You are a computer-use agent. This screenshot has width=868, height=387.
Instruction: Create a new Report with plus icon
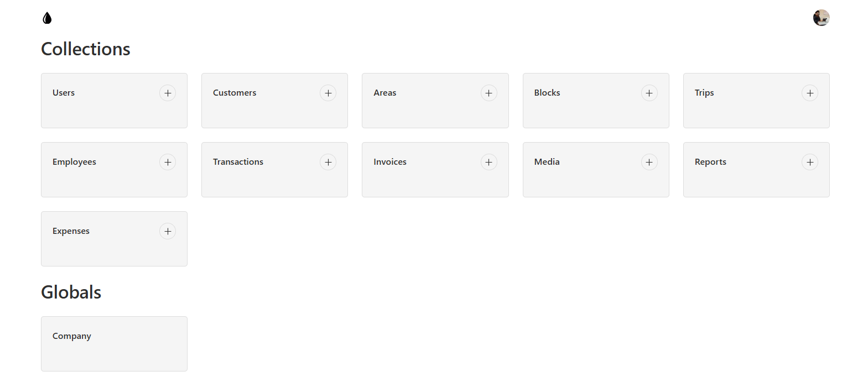pos(810,162)
